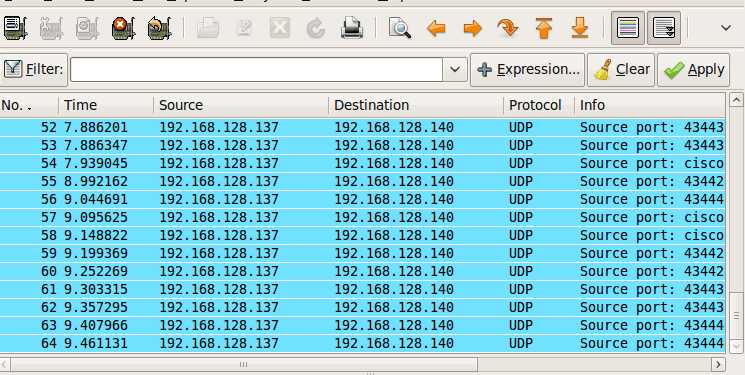
Task: Restart the running live capture
Action: tap(160, 28)
